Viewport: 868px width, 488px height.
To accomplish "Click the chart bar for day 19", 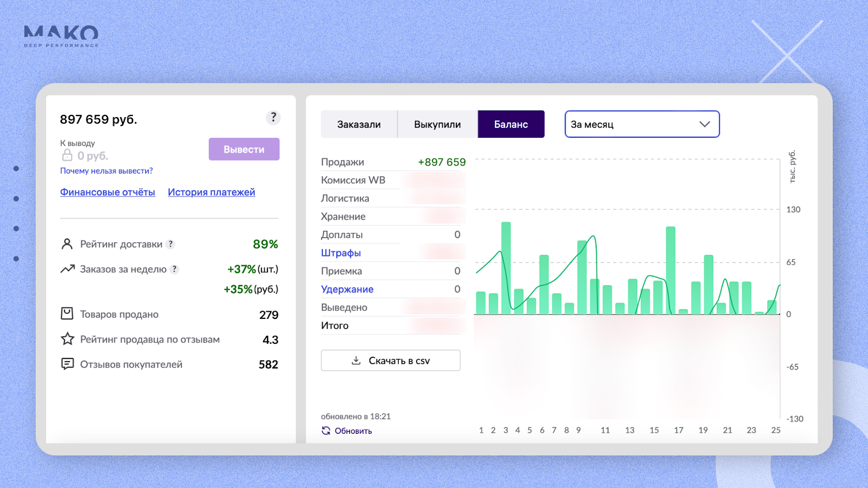I will pyautogui.click(x=709, y=284).
